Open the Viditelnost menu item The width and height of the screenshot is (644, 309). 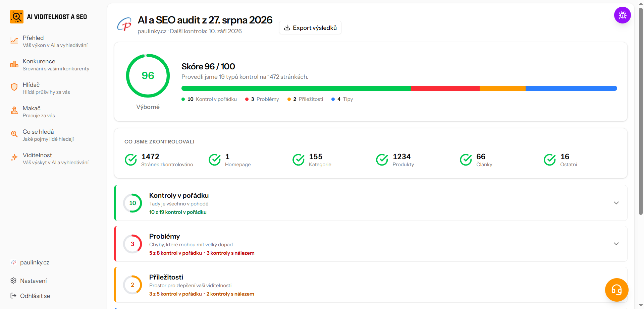(x=54, y=159)
